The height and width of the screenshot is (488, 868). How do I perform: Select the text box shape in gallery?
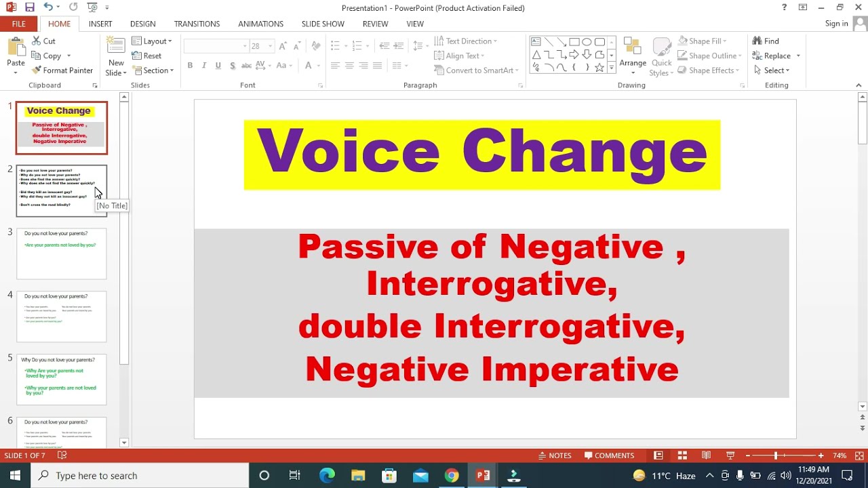(x=536, y=42)
